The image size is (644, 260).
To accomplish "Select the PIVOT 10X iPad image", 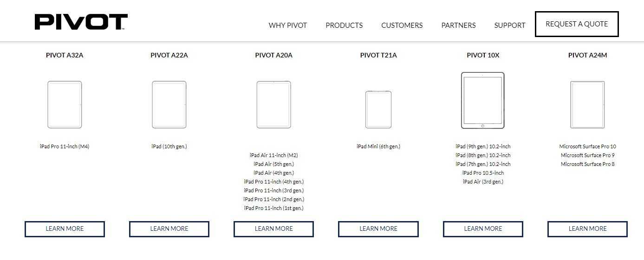I will (483, 100).
